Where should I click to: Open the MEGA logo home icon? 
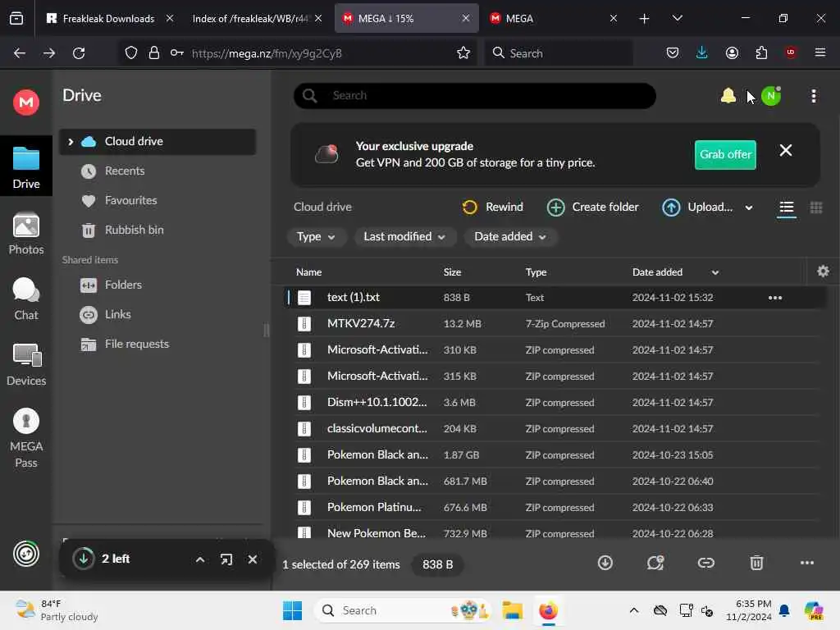pos(25,102)
